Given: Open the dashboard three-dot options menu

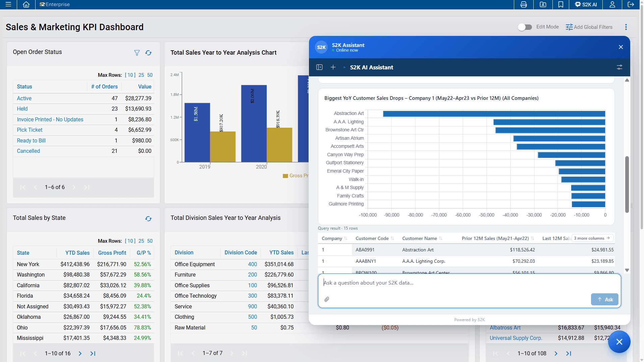Looking at the screenshot, I should [626, 27].
